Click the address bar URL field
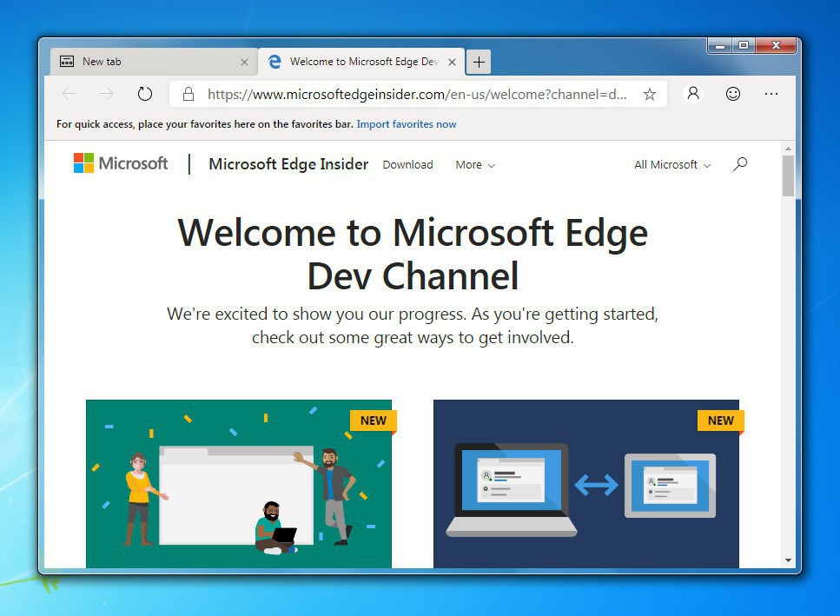 click(417, 94)
